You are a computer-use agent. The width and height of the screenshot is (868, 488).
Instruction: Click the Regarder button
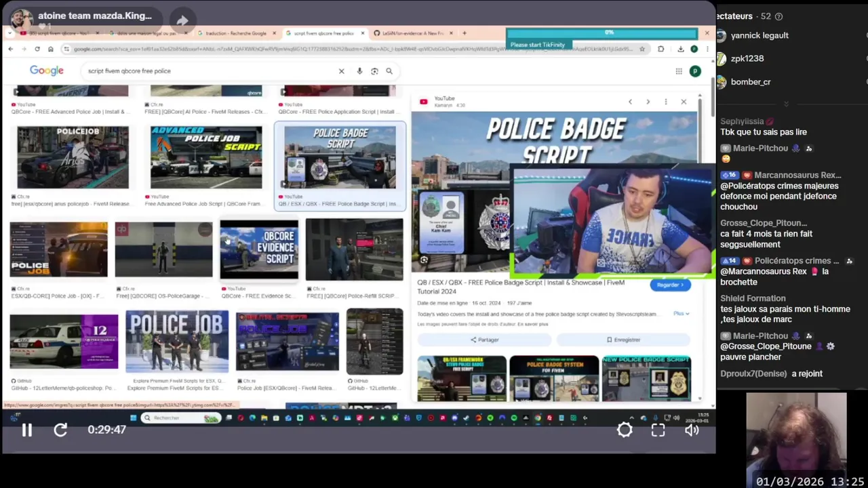[x=670, y=285]
